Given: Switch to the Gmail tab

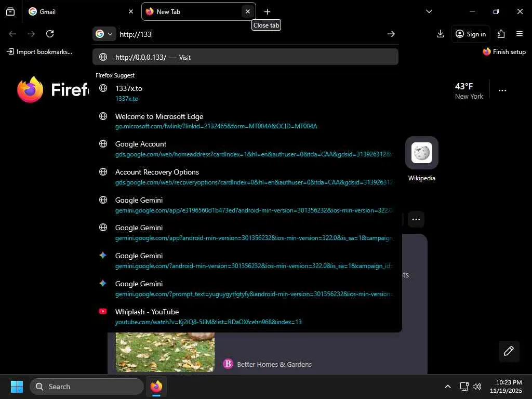Looking at the screenshot, I should (81, 11).
